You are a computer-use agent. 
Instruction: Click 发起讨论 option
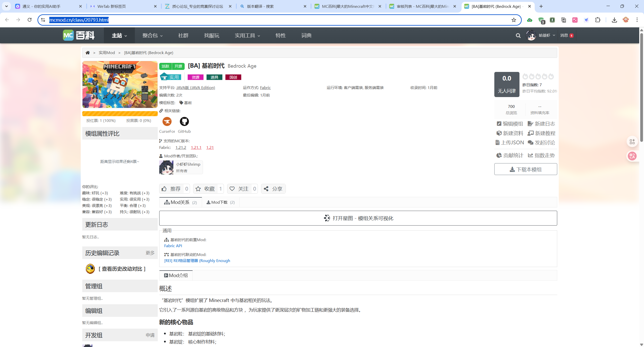(541, 143)
